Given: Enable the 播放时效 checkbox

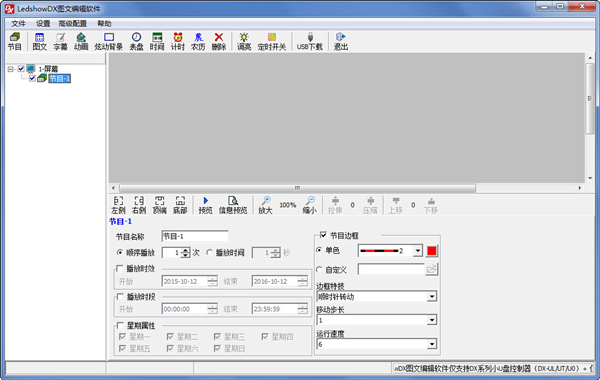Looking at the screenshot, I should 120,268.
